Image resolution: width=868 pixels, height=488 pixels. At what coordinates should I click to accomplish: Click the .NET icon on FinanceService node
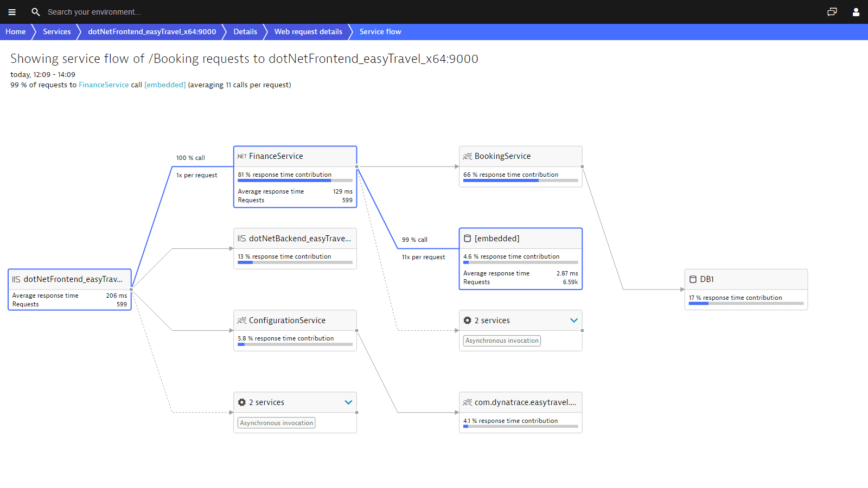[242, 156]
